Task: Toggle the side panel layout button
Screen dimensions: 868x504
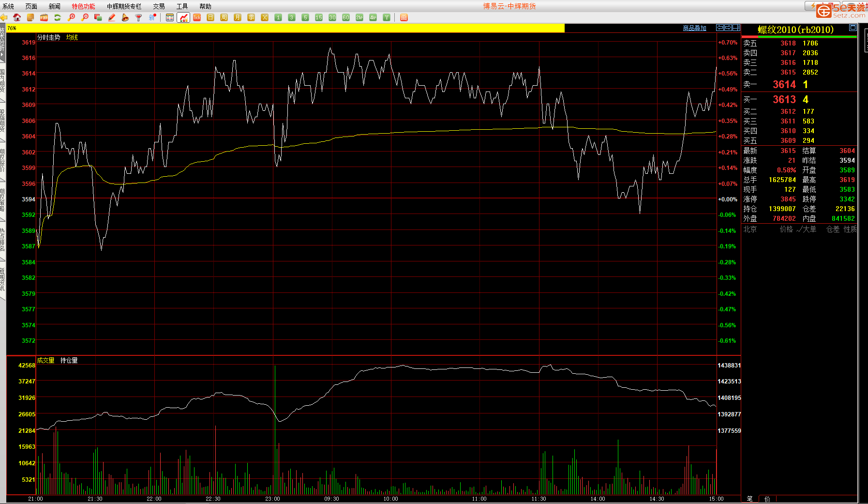Action: tap(736, 28)
